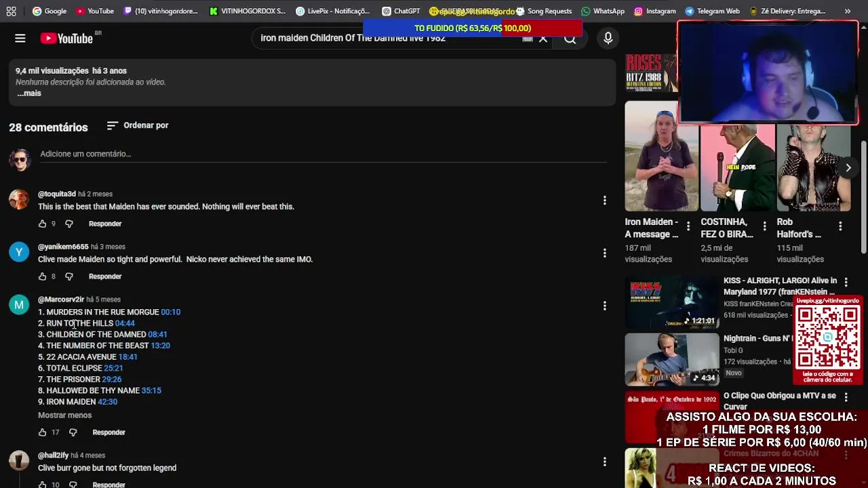Start voice search with the microphone
868x488 pixels.
[608, 39]
